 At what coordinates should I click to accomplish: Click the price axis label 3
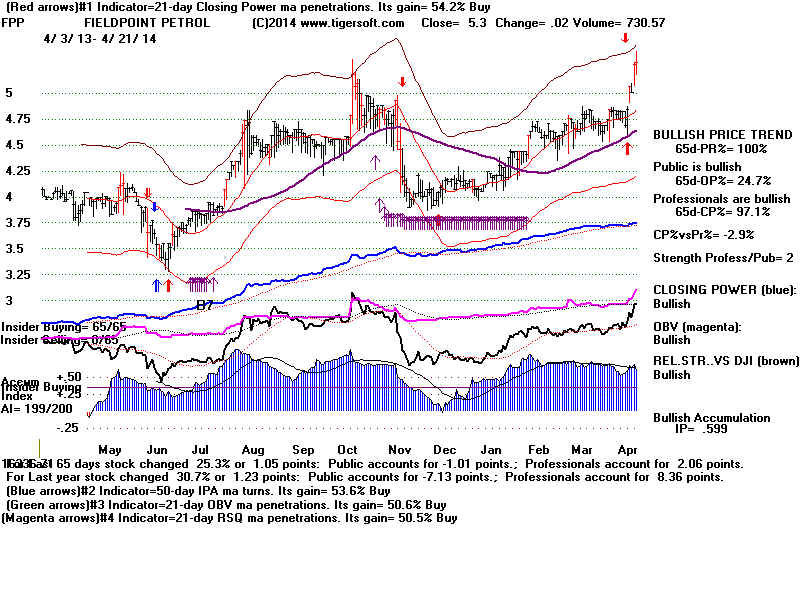[x=9, y=301]
